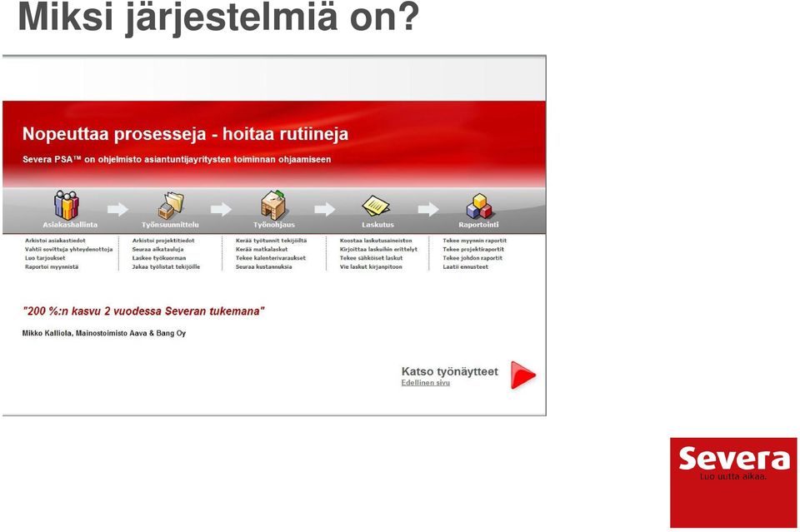Image resolution: width=800 pixels, height=532 pixels.
Task: Select 'Tekee projektiraportit' text
Action: tap(473, 249)
